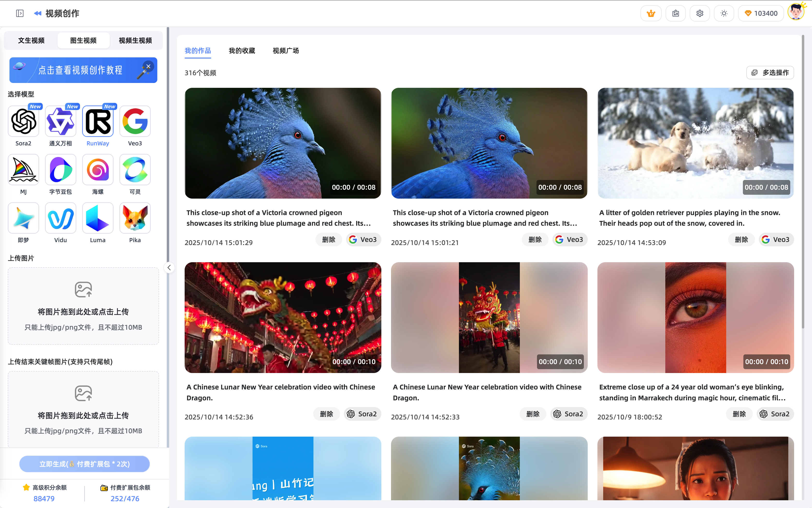
Task: Open the vertical Sora pigeon thumbnail
Action: tap(489, 468)
